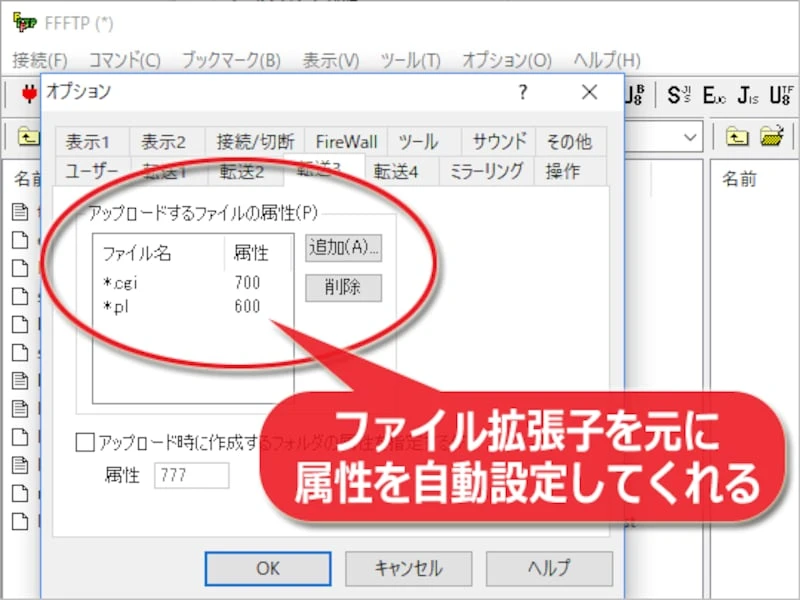Screen dimensions: 800x600
Task: Go up one folder in remote pane
Action: tap(737, 137)
